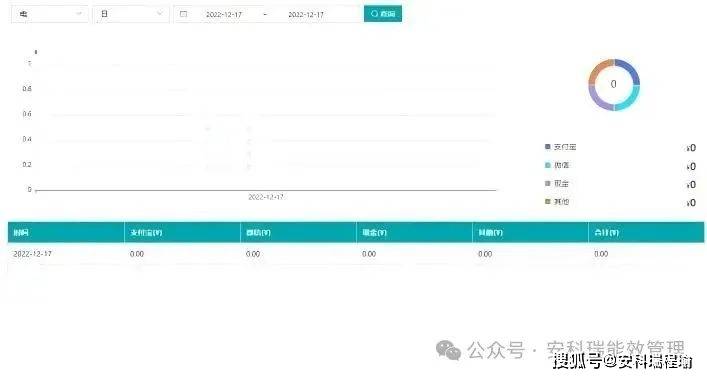Click the 支付宝(¥) column header
707x378 pixels.
(146, 233)
